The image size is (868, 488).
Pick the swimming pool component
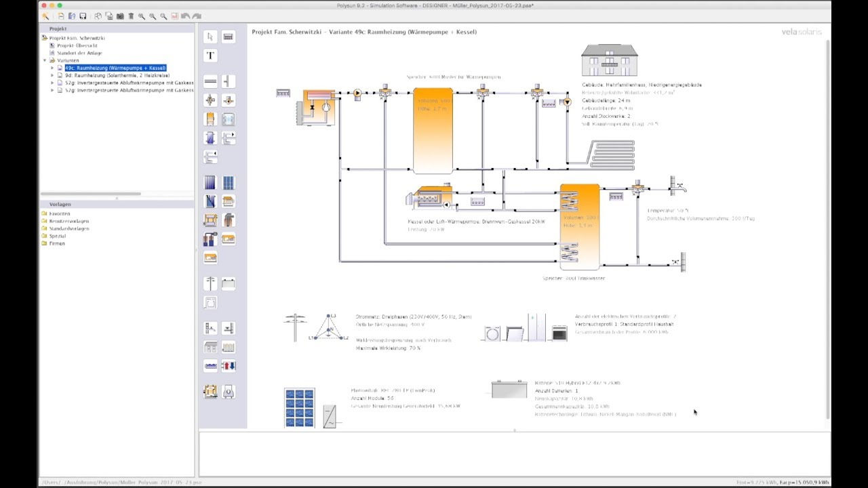(x=210, y=366)
